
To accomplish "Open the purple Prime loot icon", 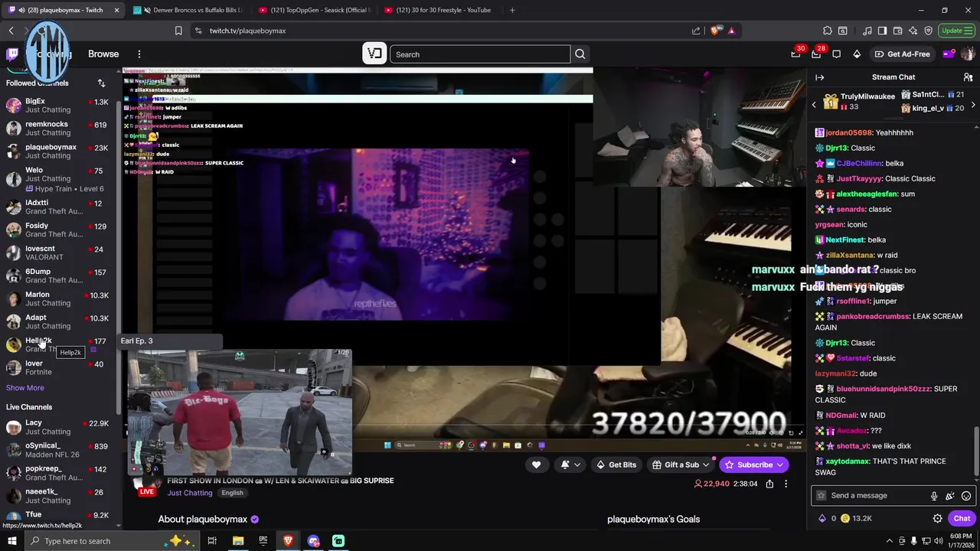I will 948,54.
